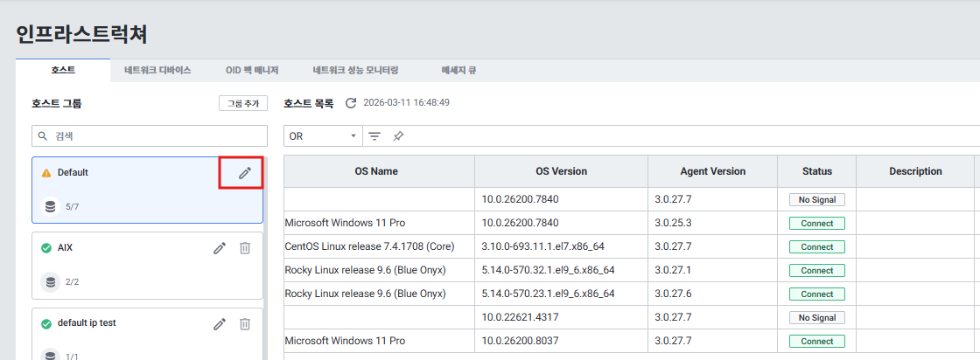The width and height of the screenshot is (980, 360).
Task: Edit the default ip test group
Action: point(220,323)
